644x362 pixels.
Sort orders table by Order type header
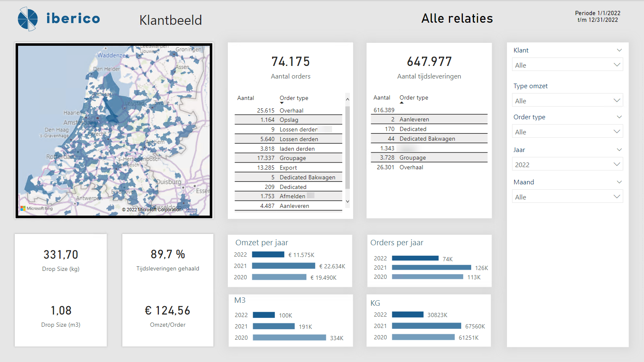(294, 98)
